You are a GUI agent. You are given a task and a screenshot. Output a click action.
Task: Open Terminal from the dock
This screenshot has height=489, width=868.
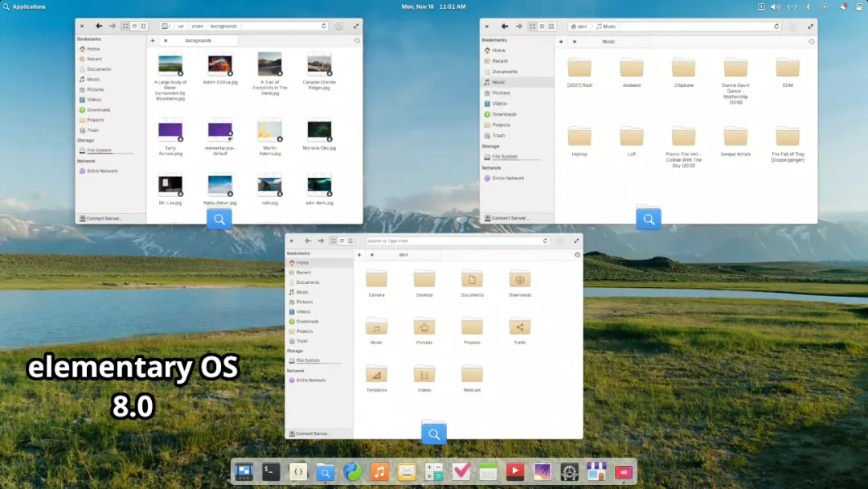click(x=271, y=472)
